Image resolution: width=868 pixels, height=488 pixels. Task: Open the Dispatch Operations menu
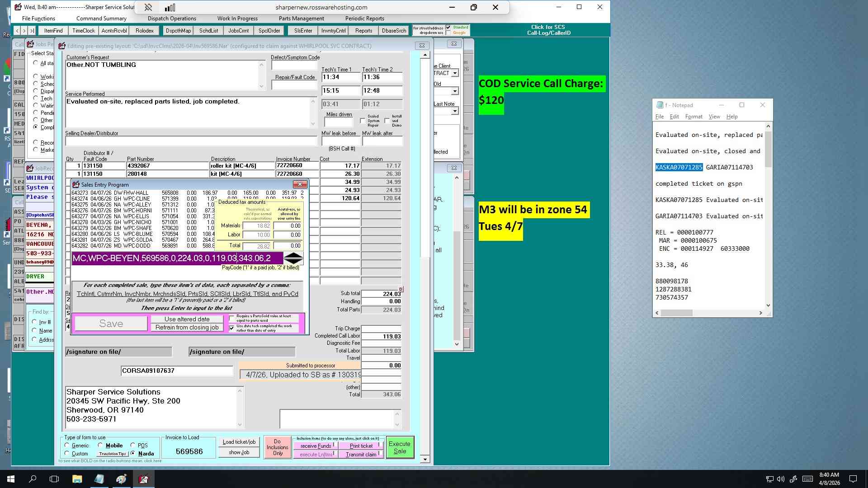pos(172,19)
